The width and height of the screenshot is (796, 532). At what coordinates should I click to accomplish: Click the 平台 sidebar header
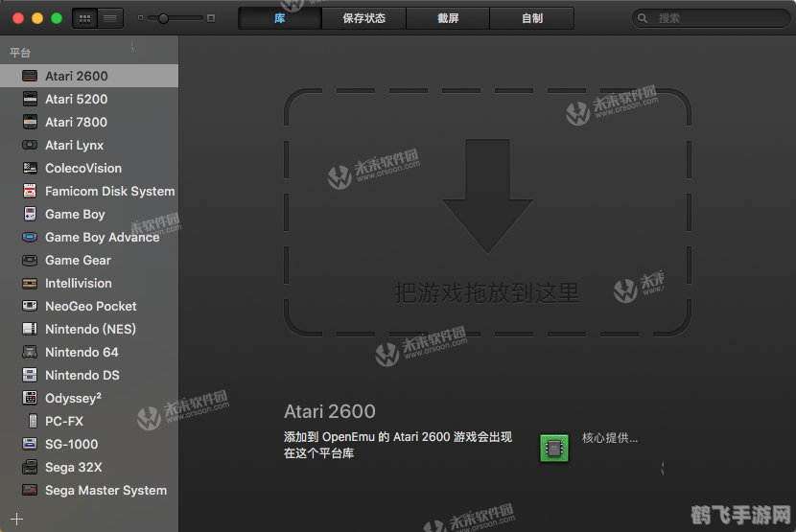click(20, 53)
